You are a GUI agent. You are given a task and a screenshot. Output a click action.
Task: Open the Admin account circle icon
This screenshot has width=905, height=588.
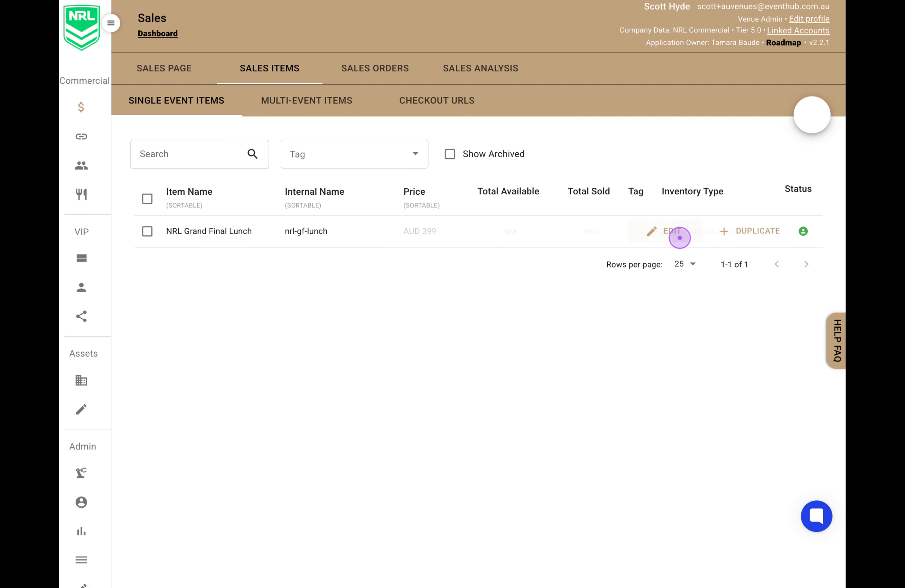tap(81, 502)
